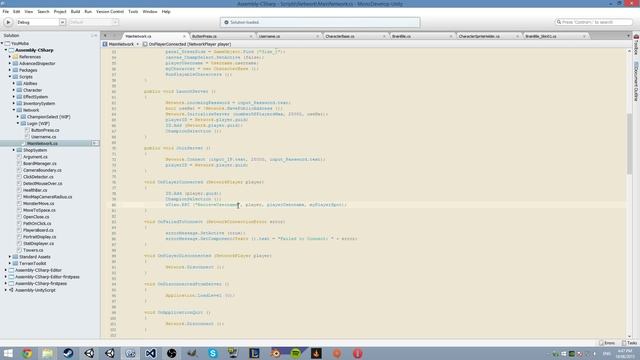Image resolution: width=640 pixels, height=360 pixels.
Task: Open the Search menu
Action: pos(43,12)
